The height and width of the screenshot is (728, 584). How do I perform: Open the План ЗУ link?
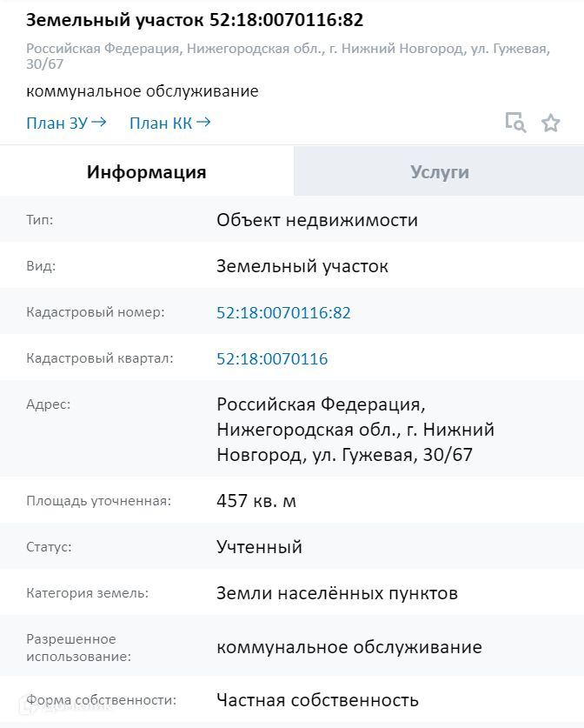pyautogui.click(x=66, y=123)
